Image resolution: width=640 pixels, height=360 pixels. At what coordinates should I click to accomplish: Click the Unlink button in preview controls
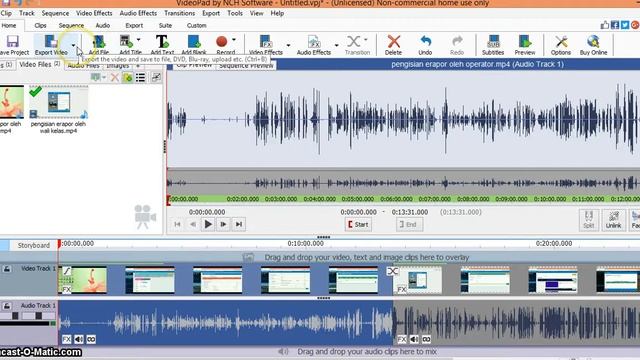pyautogui.click(x=613, y=220)
